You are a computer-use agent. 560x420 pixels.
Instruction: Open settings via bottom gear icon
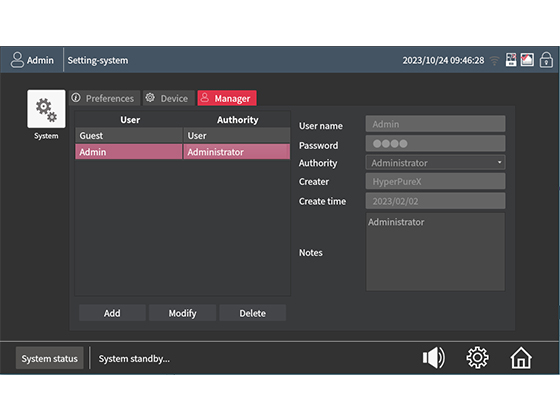pyautogui.click(x=478, y=358)
